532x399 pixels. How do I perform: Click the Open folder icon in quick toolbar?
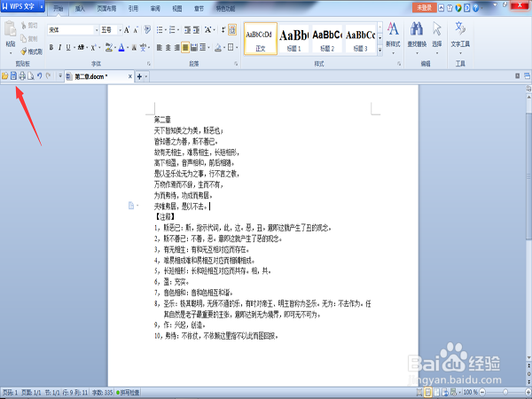tap(4, 76)
